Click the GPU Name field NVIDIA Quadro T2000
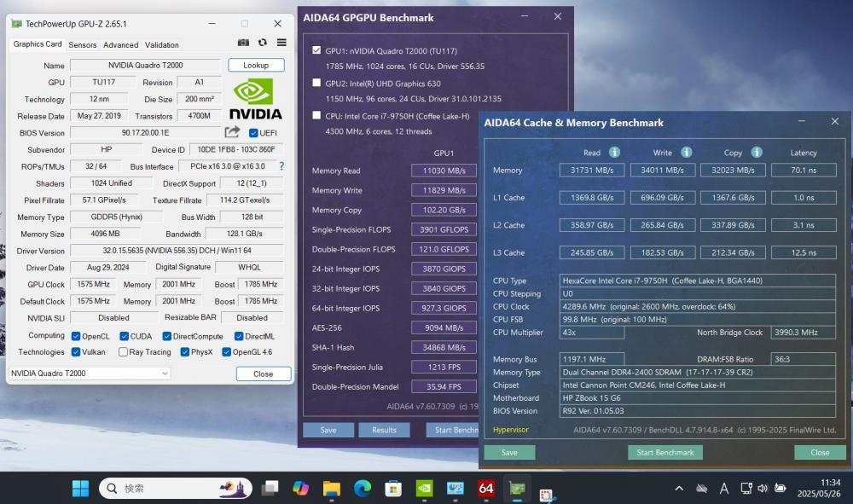The image size is (853, 504). [x=145, y=66]
